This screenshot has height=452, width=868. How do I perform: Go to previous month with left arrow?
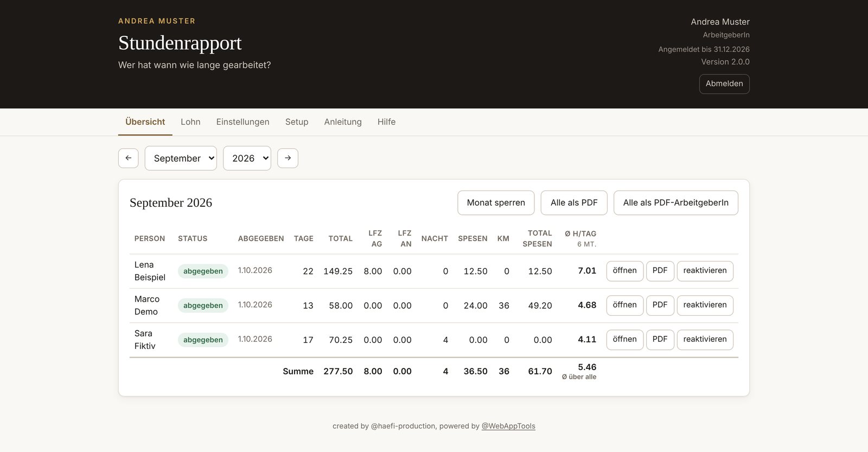128,158
